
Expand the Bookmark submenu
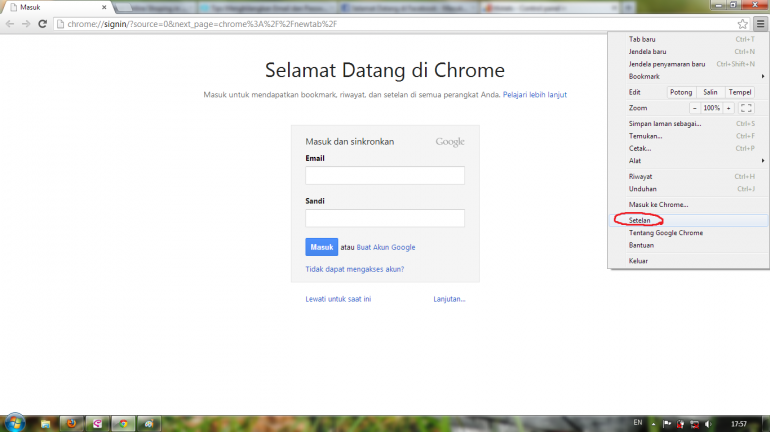coord(688,77)
